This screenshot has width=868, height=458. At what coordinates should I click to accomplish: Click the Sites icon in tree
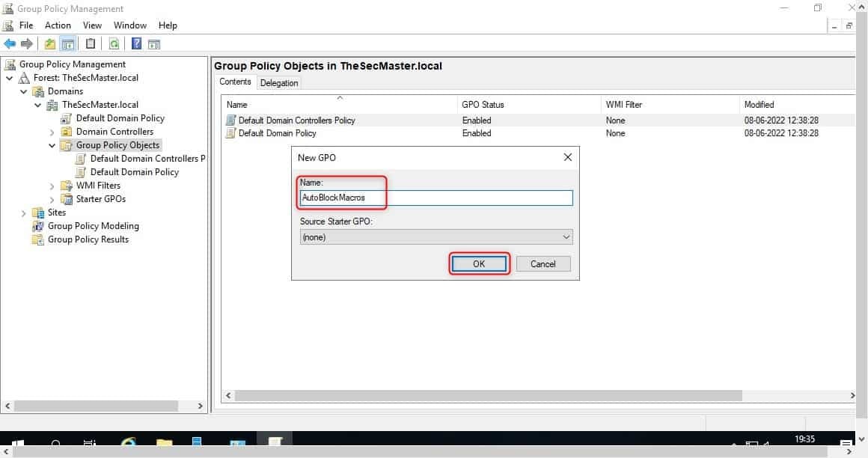tap(38, 213)
